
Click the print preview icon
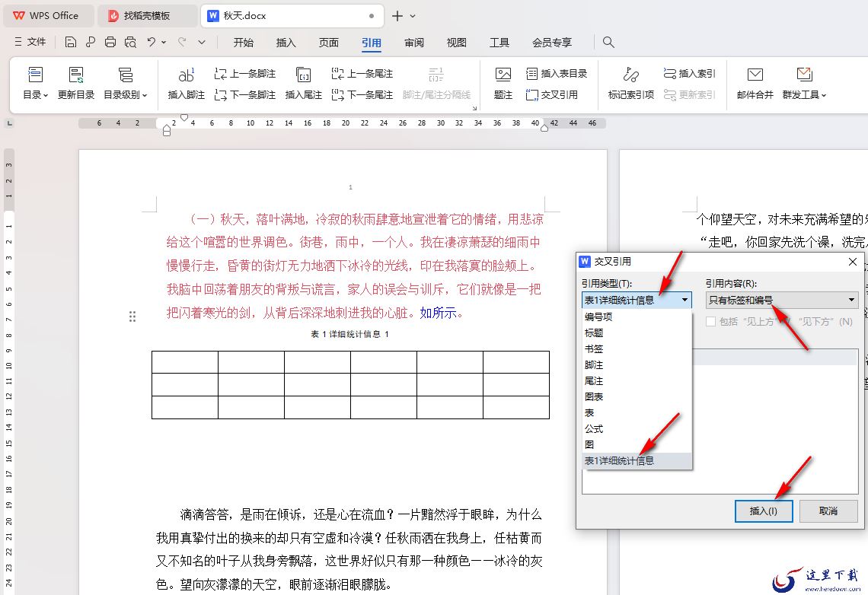pyautogui.click(x=130, y=42)
